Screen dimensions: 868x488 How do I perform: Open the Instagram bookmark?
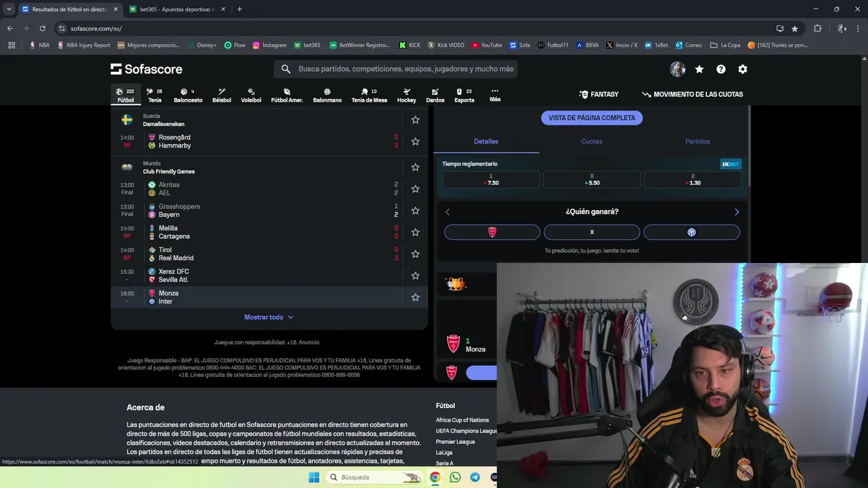[269, 45]
